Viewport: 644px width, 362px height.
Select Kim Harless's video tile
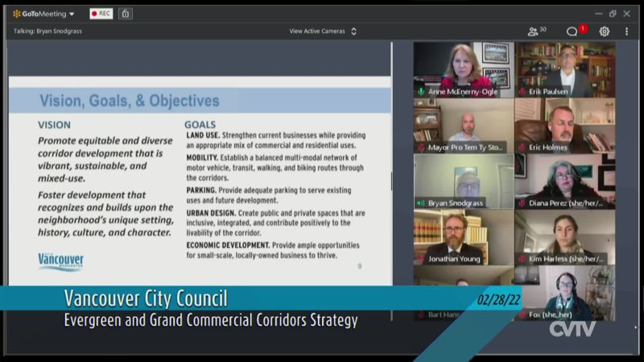(565, 237)
